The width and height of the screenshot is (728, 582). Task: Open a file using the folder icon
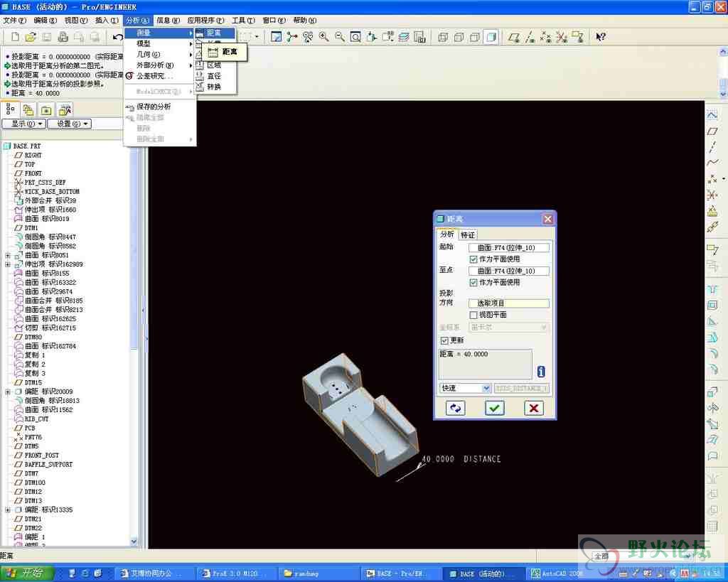click(31, 37)
